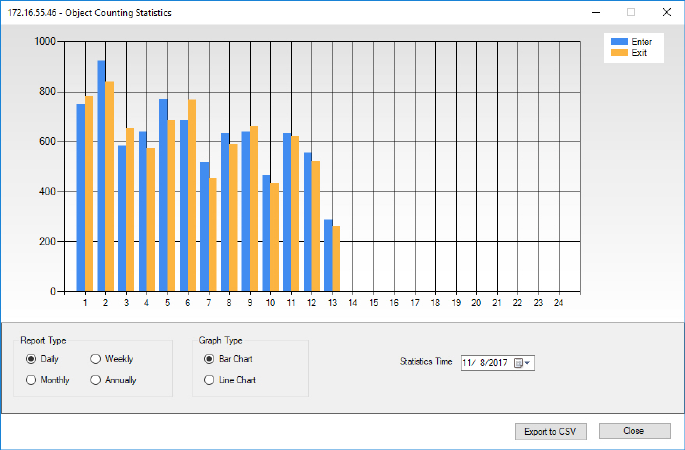
Task: Click the x-axis label 14
Action: (353, 302)
